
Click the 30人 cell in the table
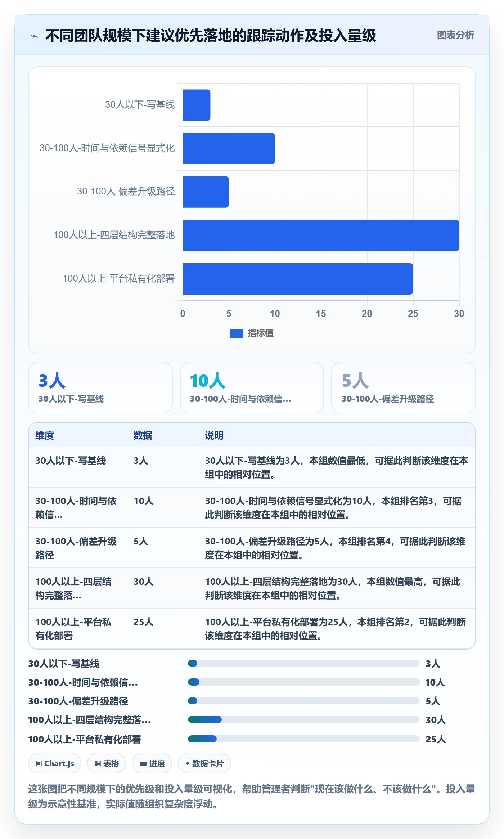click(x=144, y=582)
